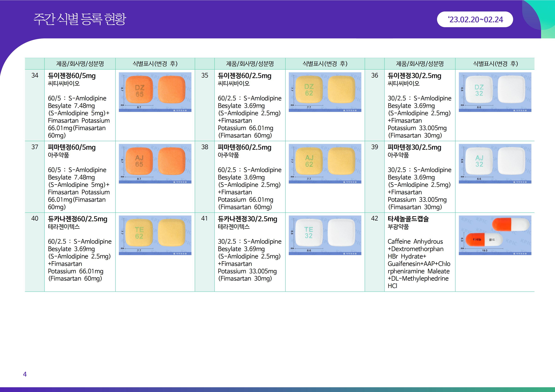The width and height of the screenshot is (555, 392).
Task: Click the AJ 32 white pill image
Action: [495, 163]
